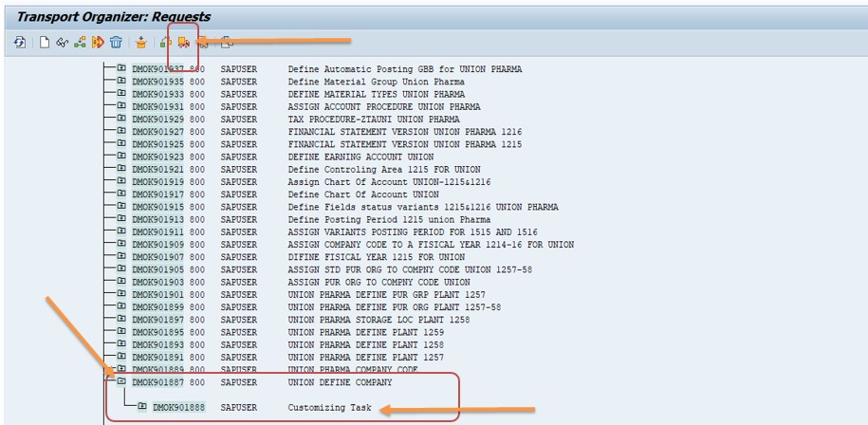Release request using the truck icon
The height and width of the screenshot is (425, 868).
pyautogui.click(x=184, y=42)
